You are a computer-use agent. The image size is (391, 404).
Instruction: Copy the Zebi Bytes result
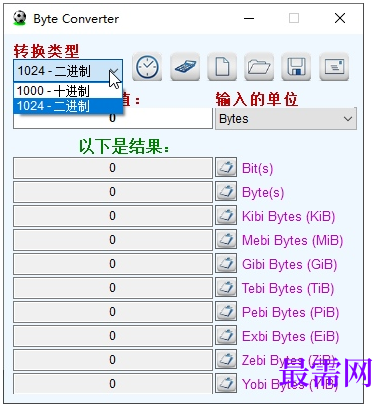pos(226,359)
